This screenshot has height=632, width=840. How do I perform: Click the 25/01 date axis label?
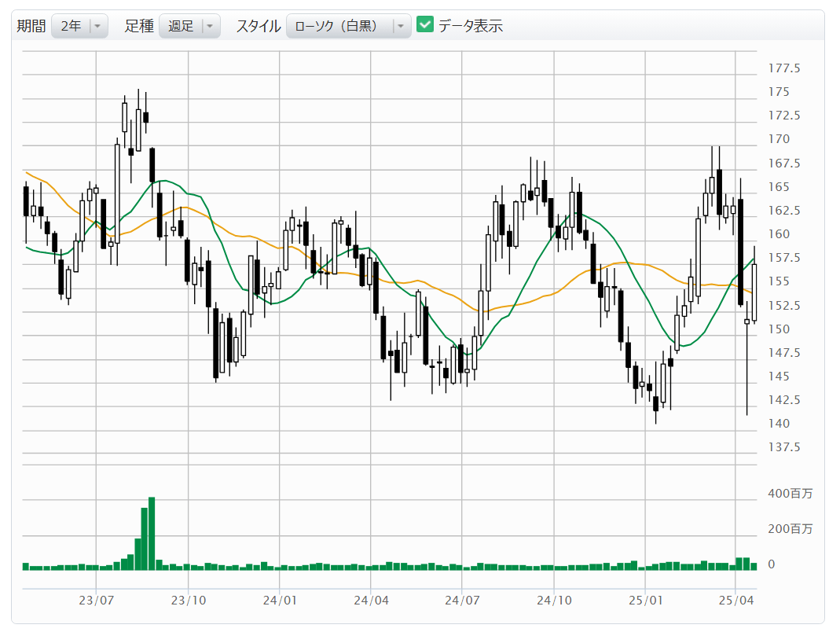pos(645,601)
